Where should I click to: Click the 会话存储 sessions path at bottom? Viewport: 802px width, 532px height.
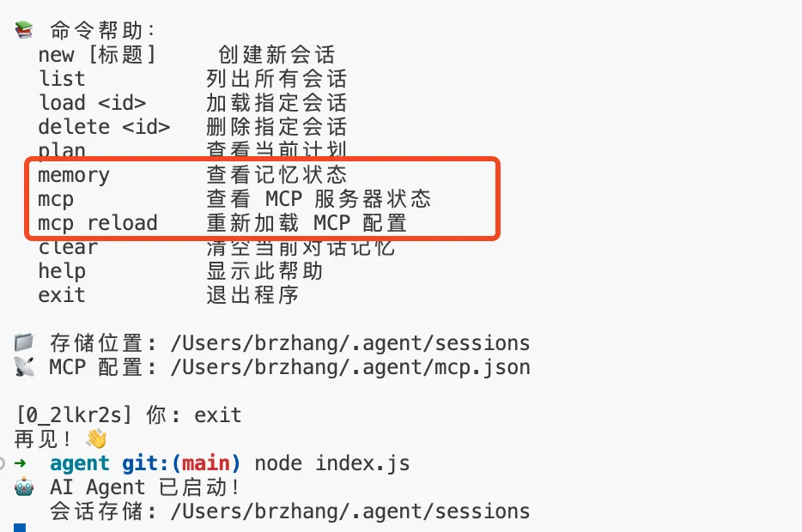[x=350, y=511]
